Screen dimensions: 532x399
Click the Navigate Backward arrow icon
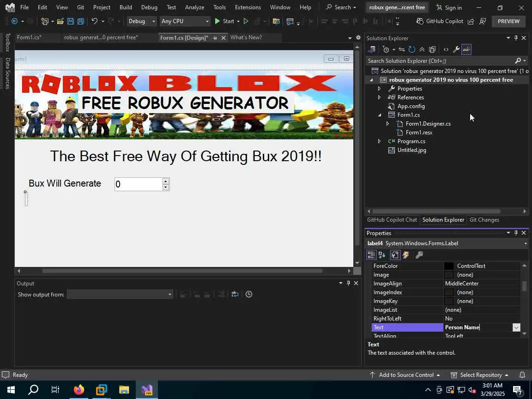click(x=15, y=21)
